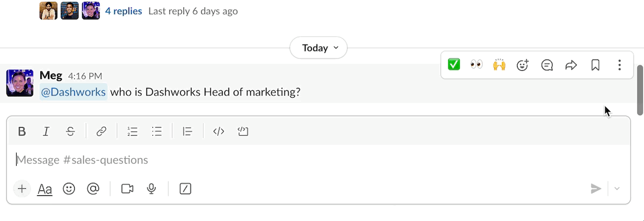
Task: Click the @Dashworks mention
Action: point(74,92)
